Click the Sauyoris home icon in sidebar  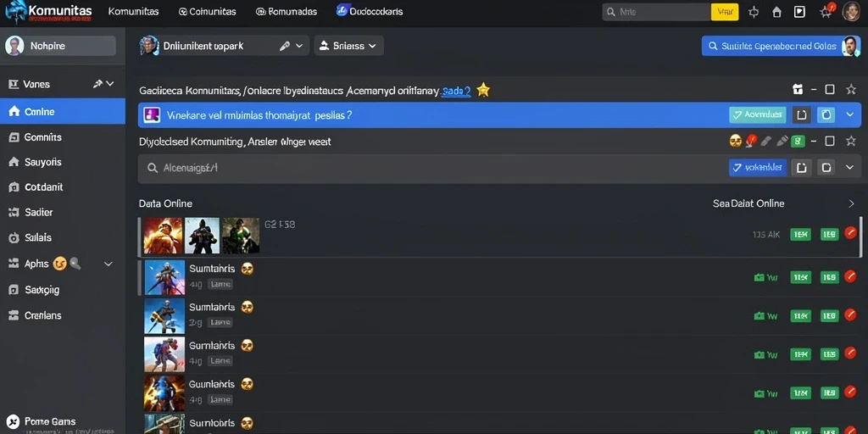click(14, 162)
